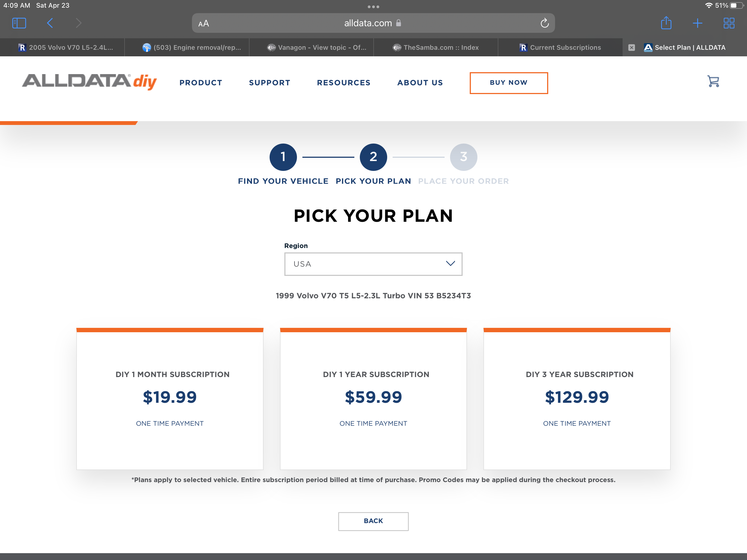
Task: Open the Share sheet icon
Action: tap(666, 23)
